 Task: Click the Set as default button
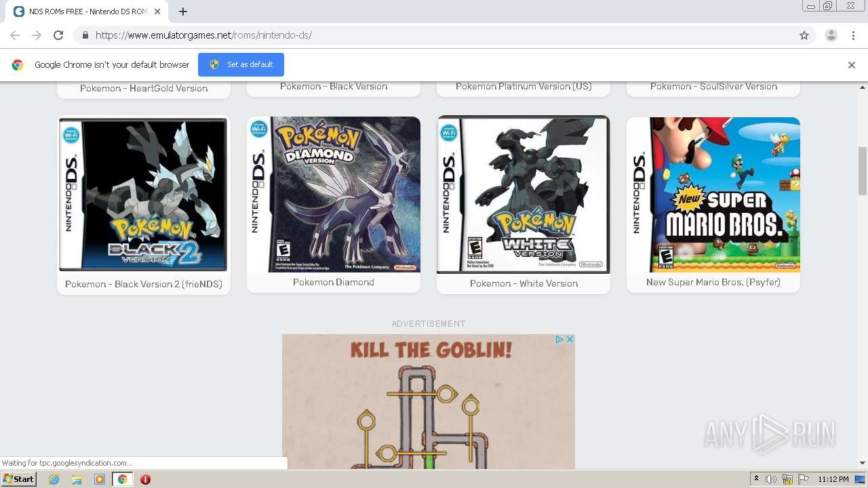coord(241,64)
